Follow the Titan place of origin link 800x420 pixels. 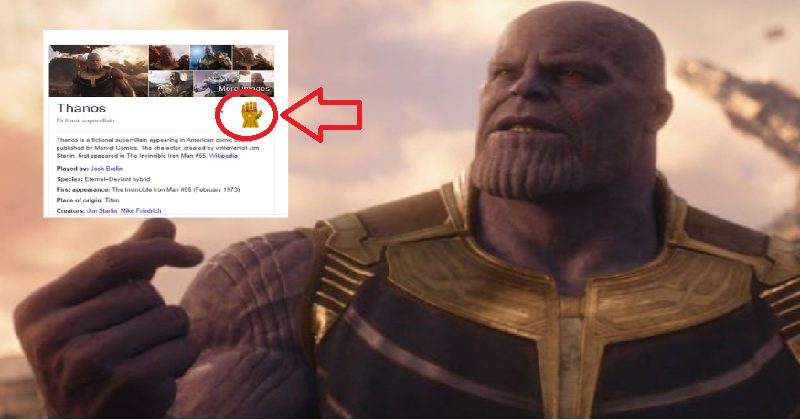pyautogui.click(x=112, y=200)
